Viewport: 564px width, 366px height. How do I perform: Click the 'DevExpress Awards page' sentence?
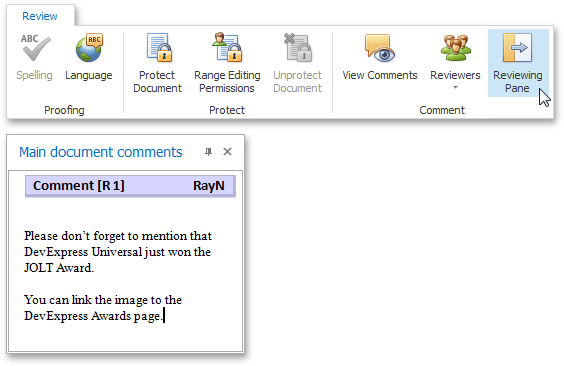tap(103, 308)
